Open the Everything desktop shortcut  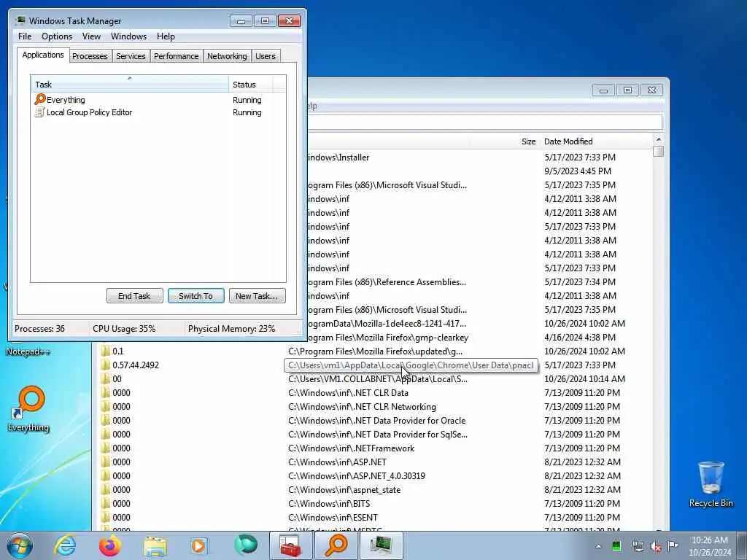tap(28, 408)
